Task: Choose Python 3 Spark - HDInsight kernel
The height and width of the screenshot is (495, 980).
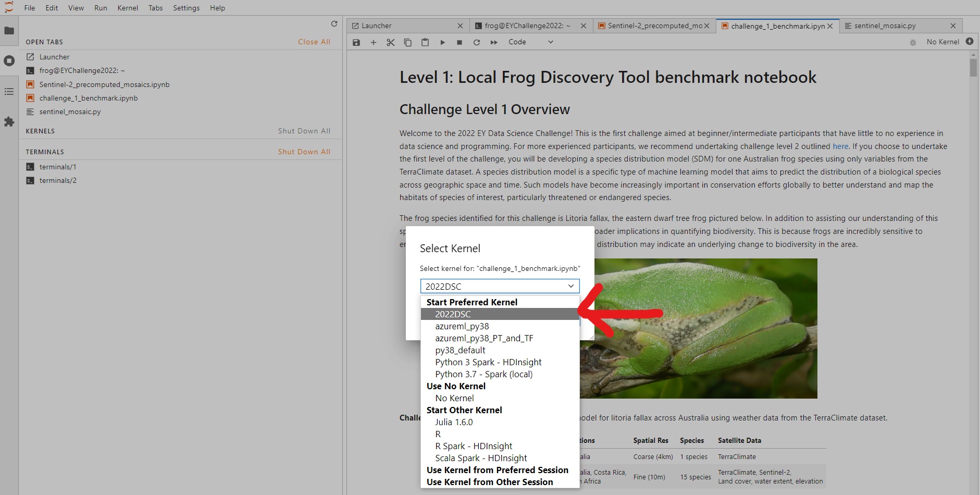Action: click(x=500, y=362)
